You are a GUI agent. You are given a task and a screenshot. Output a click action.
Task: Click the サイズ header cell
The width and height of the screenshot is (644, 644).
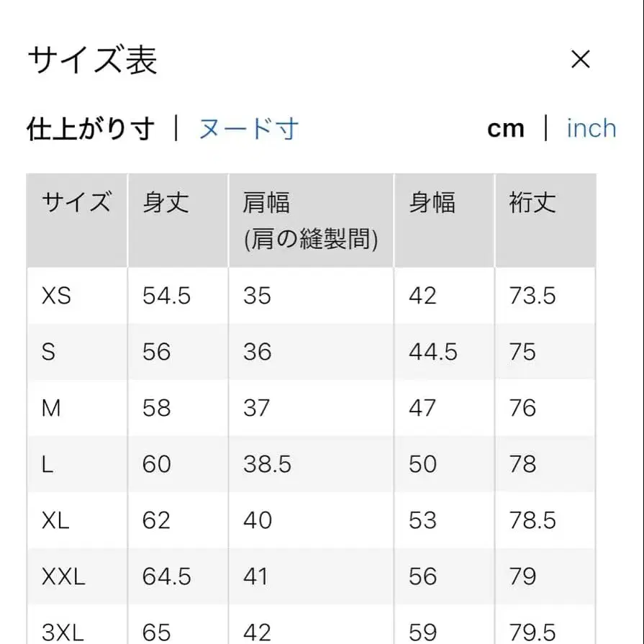click(75, 204)
